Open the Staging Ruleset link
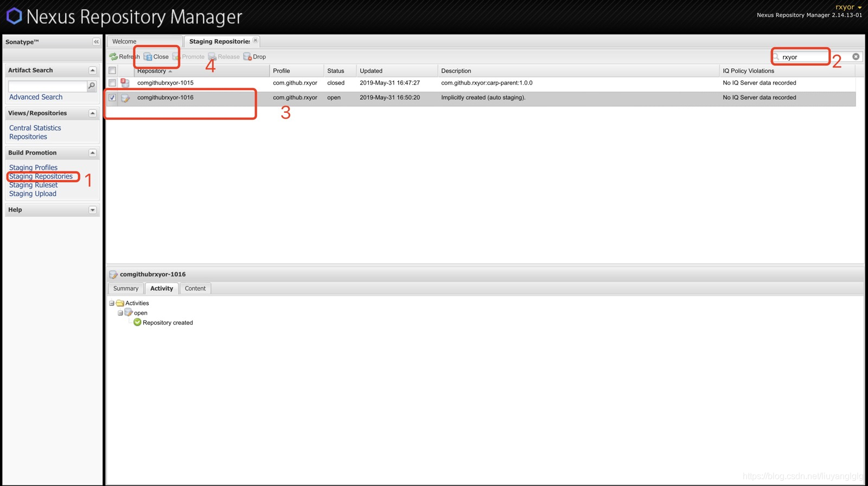868x486 pixels. [x=33, y=185]
